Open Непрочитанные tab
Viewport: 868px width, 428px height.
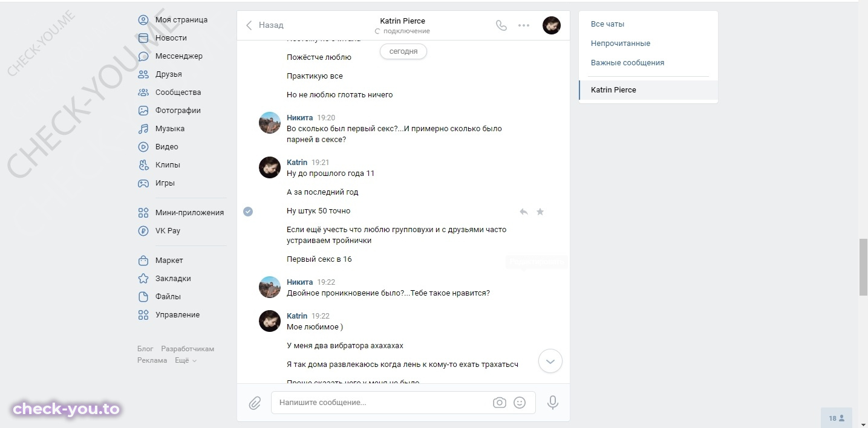click(x=621, y=44)
